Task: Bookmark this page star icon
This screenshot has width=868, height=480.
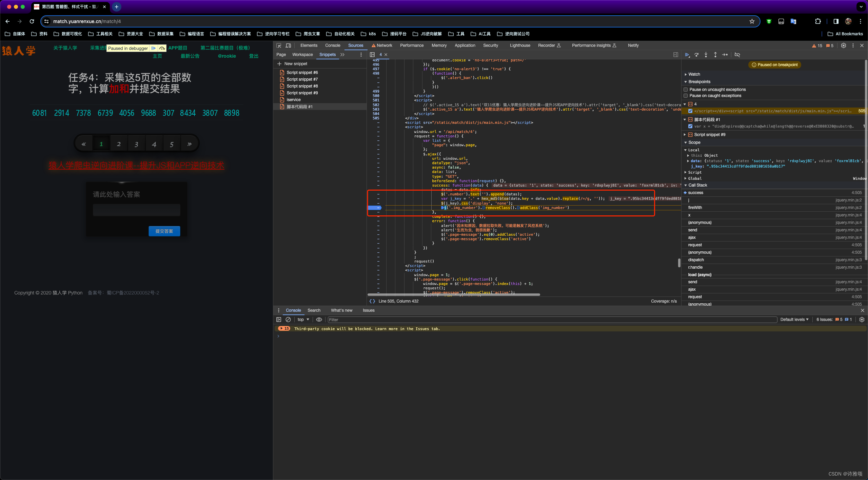Action: (x=752, y=21)
